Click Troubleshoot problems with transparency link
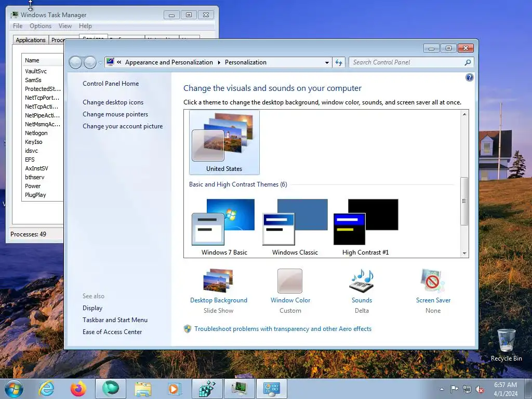 [x=283, y=329]
